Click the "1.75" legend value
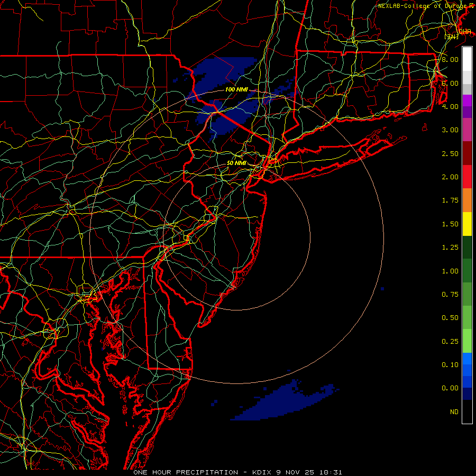This screenshot has width=476, height=476. (x=450, y=200)
